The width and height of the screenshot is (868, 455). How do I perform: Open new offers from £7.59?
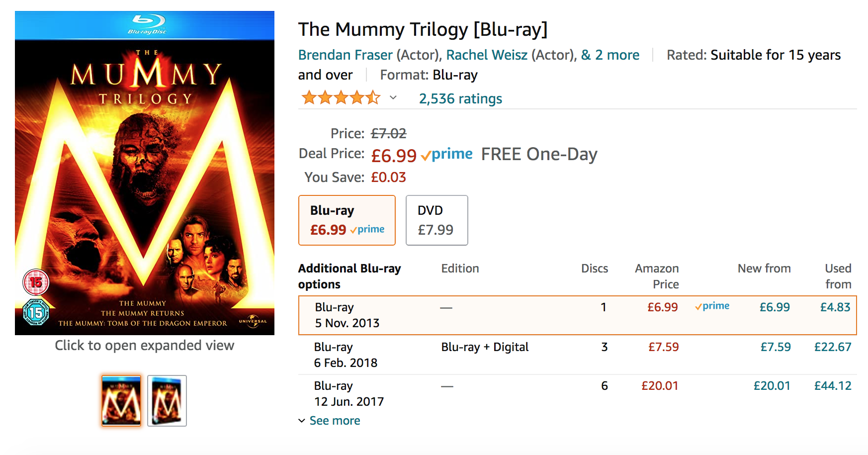point(775,347)
